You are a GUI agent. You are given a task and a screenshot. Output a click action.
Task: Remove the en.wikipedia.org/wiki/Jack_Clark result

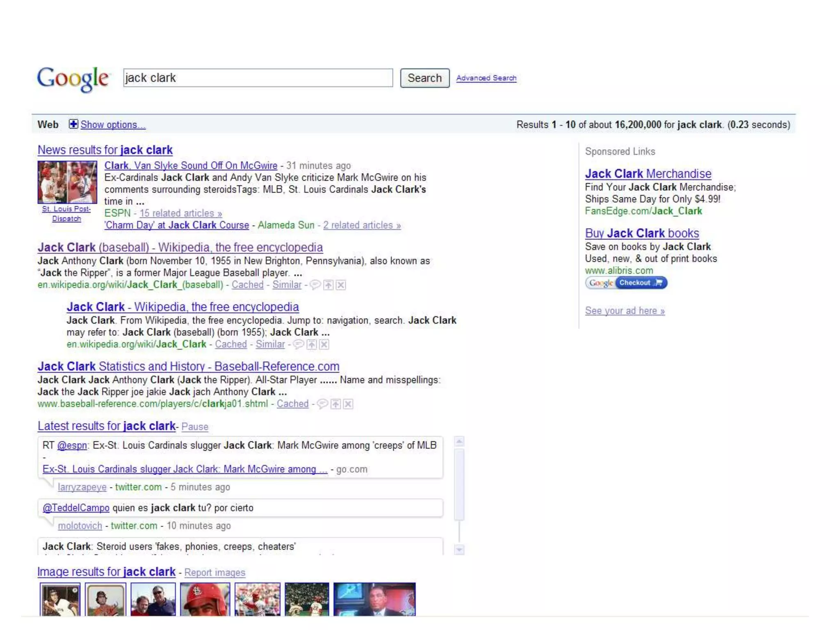point(324,344)
